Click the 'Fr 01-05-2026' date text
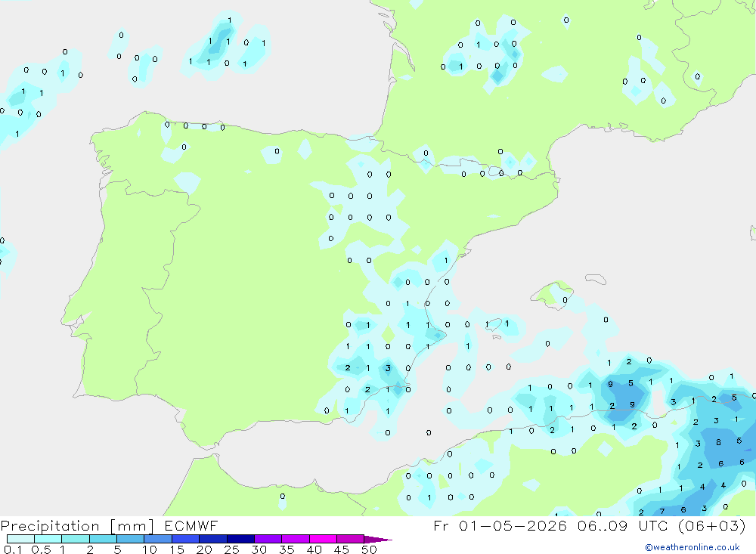 tap(500, 525)
